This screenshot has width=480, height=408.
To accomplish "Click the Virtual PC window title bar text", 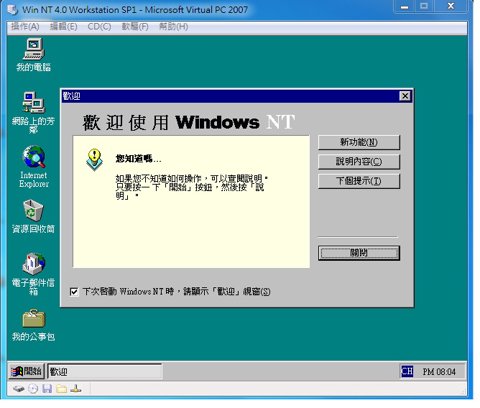I will point(135,10).
